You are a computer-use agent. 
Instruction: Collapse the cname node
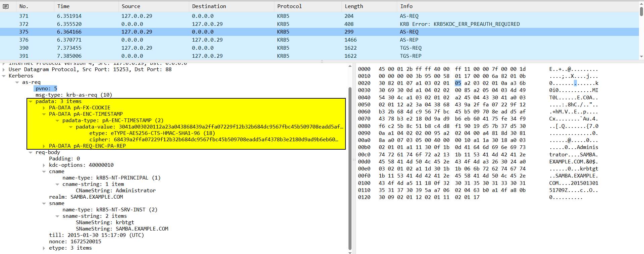pos(44,171)
